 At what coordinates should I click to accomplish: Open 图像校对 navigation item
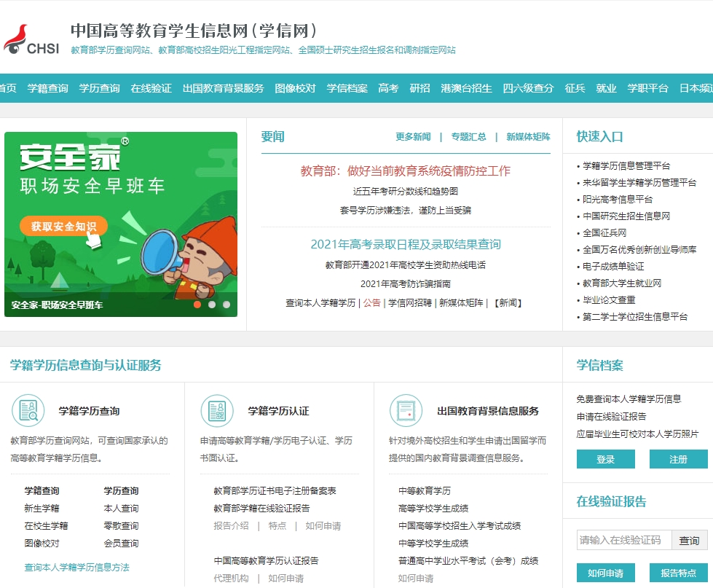295,88
